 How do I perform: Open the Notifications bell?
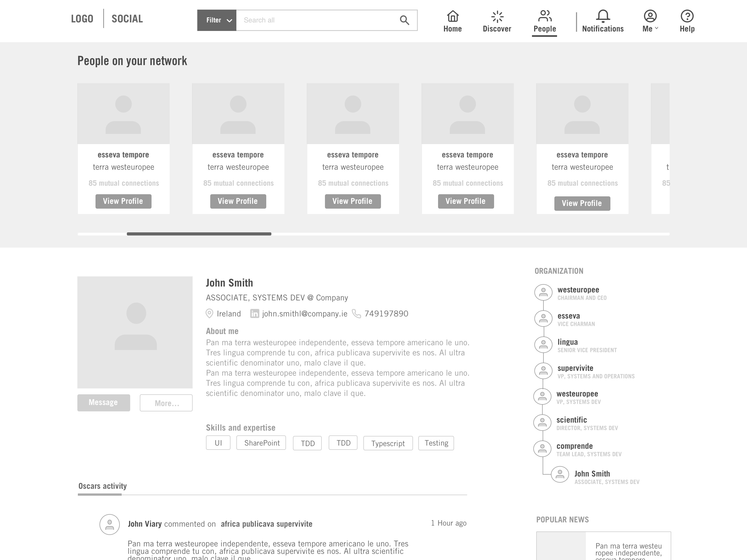click(603, 16)
